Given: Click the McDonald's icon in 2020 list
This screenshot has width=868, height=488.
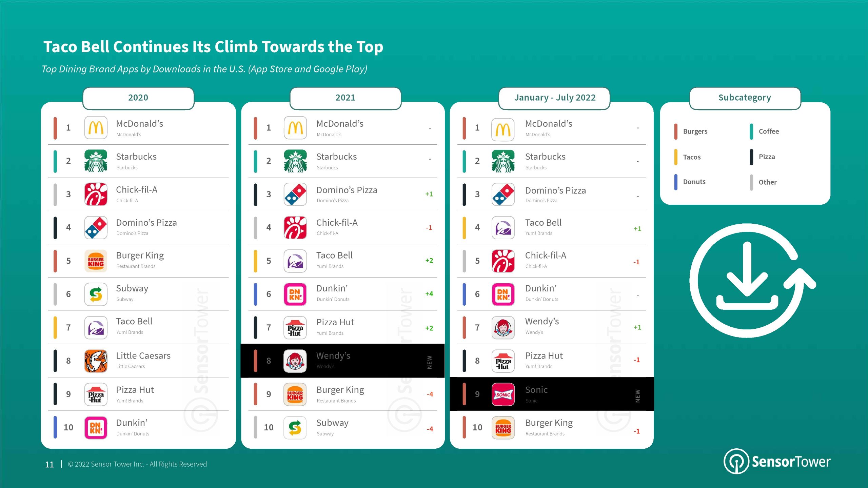Looking at the screenshot, I should 95,127.
